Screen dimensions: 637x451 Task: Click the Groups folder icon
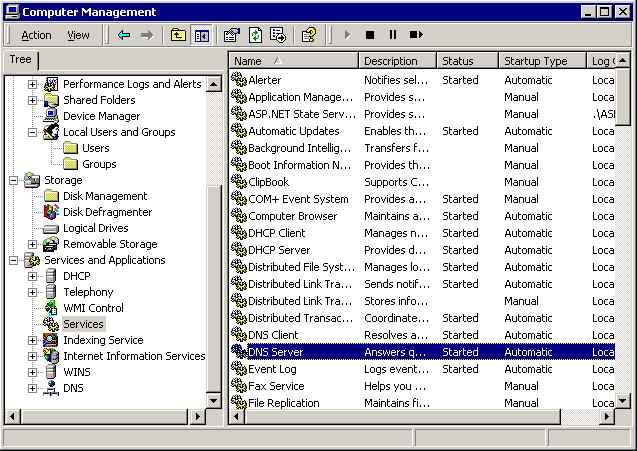(70, 164)
